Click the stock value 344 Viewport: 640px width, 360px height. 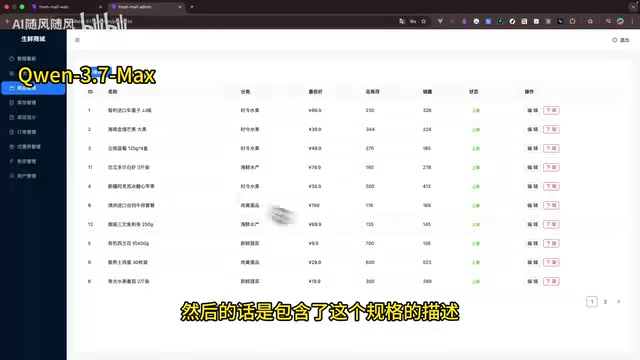click(370, 129)
